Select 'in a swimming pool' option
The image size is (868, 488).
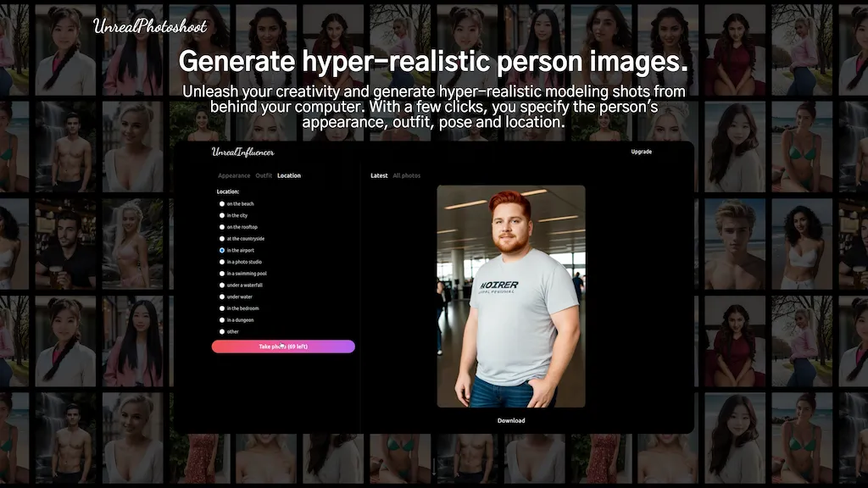tap(222, 274)
